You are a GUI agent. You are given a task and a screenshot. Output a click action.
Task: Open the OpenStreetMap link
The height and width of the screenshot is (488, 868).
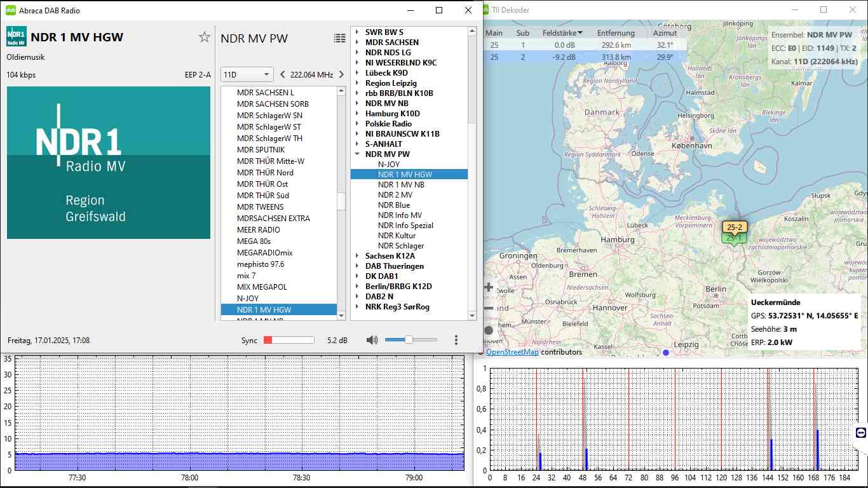[512, 352]
